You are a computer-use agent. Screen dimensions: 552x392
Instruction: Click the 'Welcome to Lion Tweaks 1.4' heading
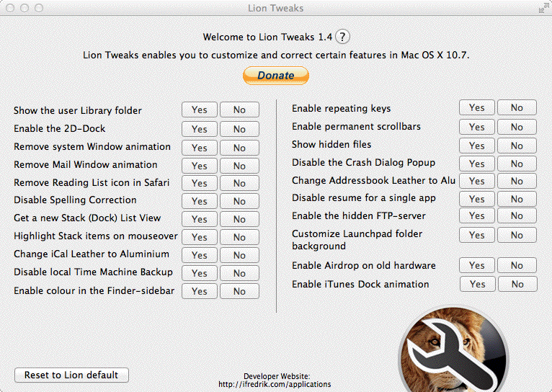(x=267, y=37)
